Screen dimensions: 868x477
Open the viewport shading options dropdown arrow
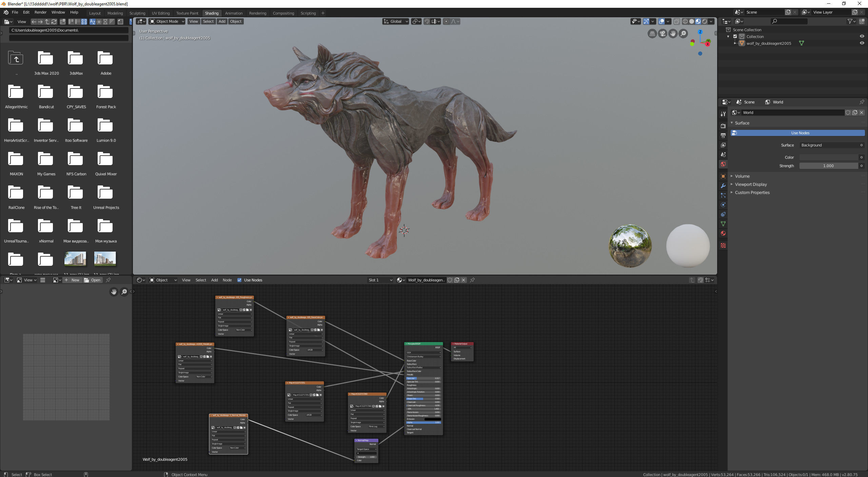[711, 21]
